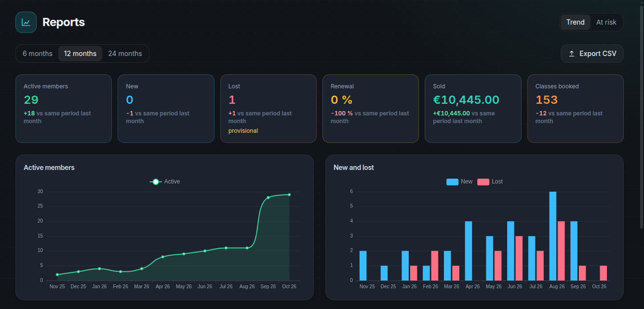The width and height of the screenshot is (644, 309).
Task: Open the Lost members stat card
Action: point(268,109)
